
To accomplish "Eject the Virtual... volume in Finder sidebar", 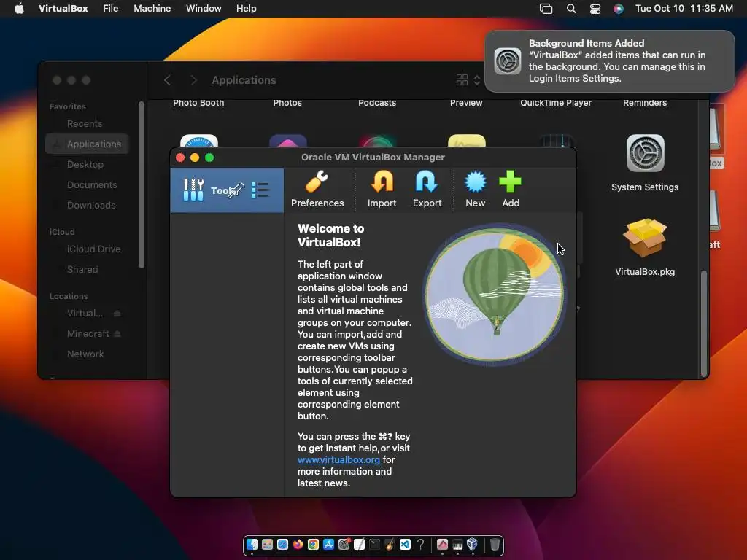I will click(x=117, y=314).
